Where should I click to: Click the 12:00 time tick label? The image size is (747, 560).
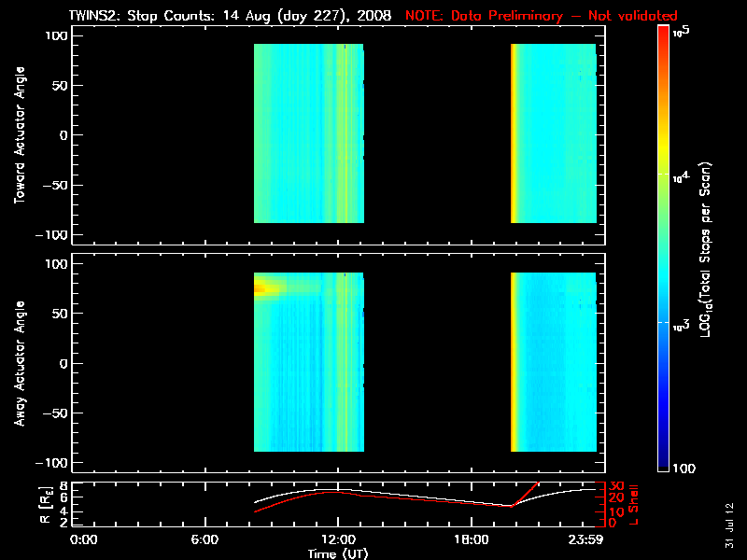coord(339,539)
